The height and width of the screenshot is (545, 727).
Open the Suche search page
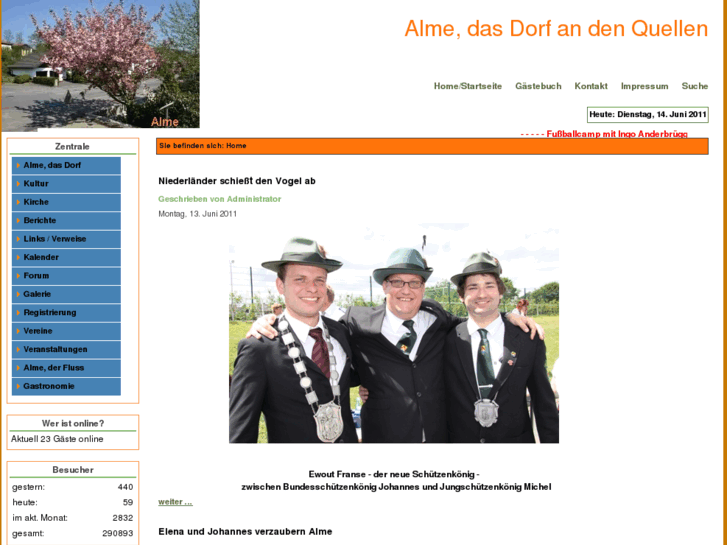(x=695, y=86)
